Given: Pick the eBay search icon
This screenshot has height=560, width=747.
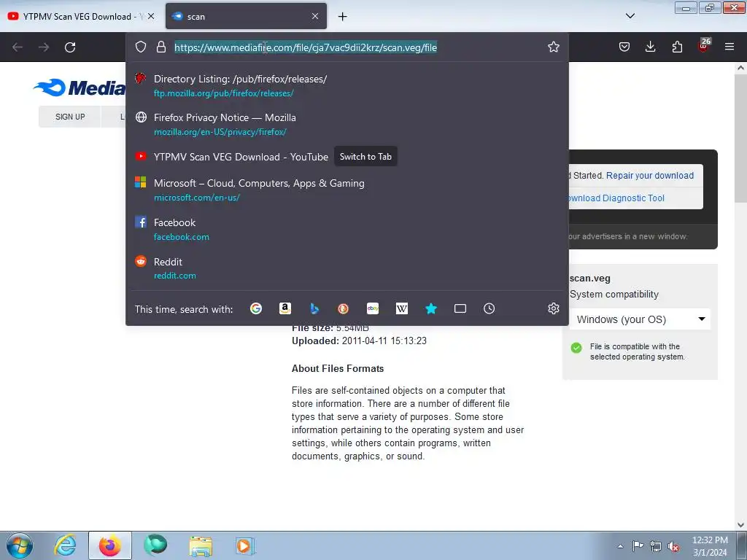Looking at the screenshot, I should pos(373,308).
